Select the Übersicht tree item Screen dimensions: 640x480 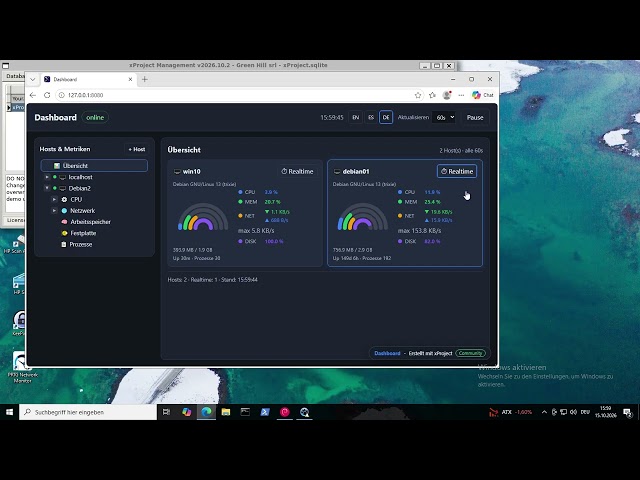[x=94, y=166]
